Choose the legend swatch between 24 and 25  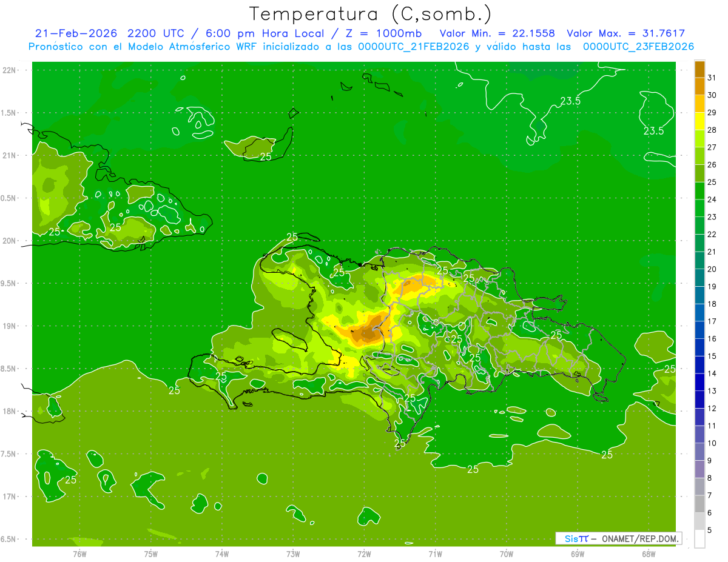[x=699, y=190]
